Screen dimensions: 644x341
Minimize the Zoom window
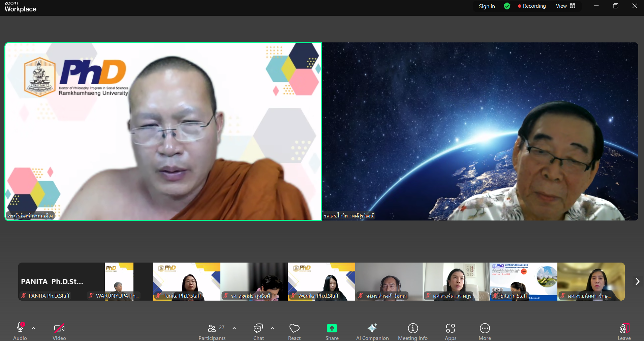tap(596, 6)
